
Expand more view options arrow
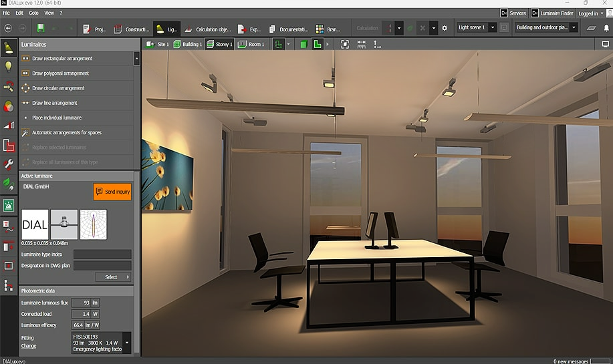328,45
